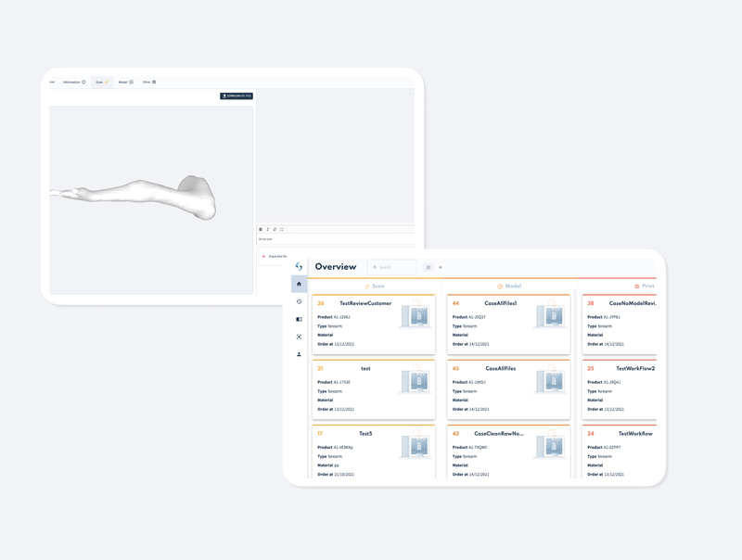Open the history clock sidebar icon
742x560 pixels.
point(299,301)
